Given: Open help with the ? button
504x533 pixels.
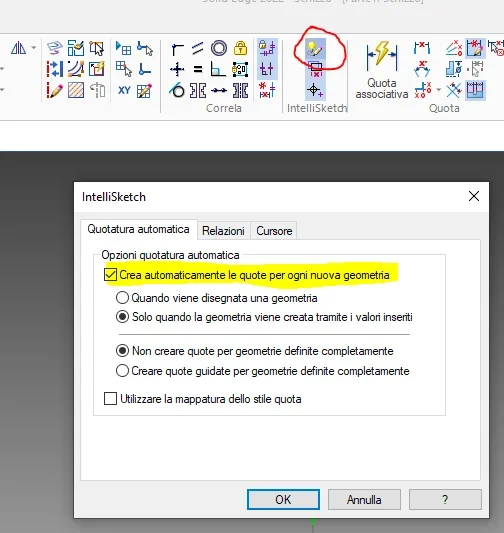Looking at the screenshot, I should click(x=445, y=499).
